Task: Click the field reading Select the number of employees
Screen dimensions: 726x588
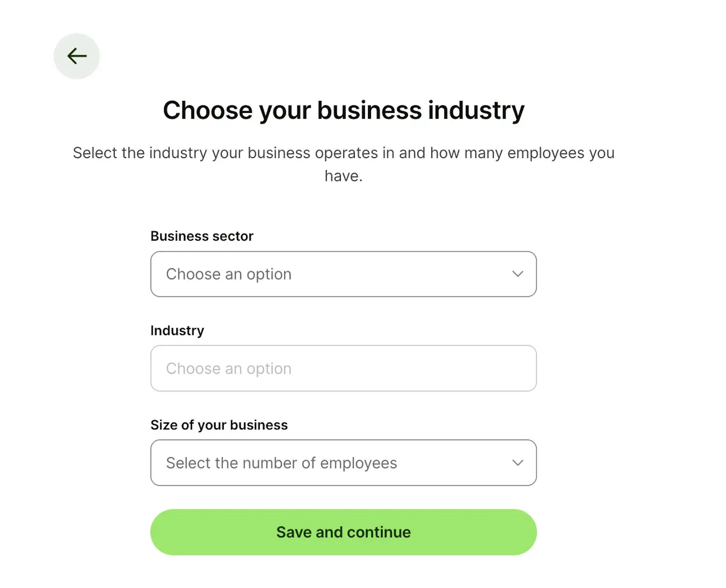Action: point(343,463)
